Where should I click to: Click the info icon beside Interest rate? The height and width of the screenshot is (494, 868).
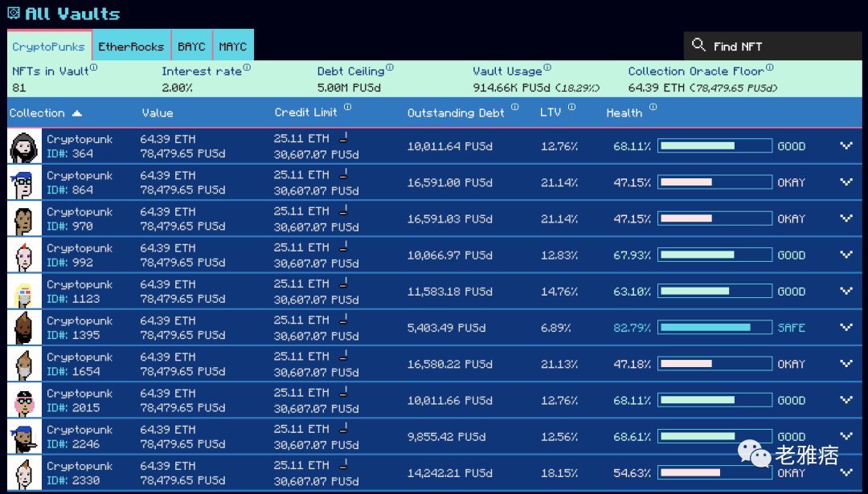click(247, 67)
